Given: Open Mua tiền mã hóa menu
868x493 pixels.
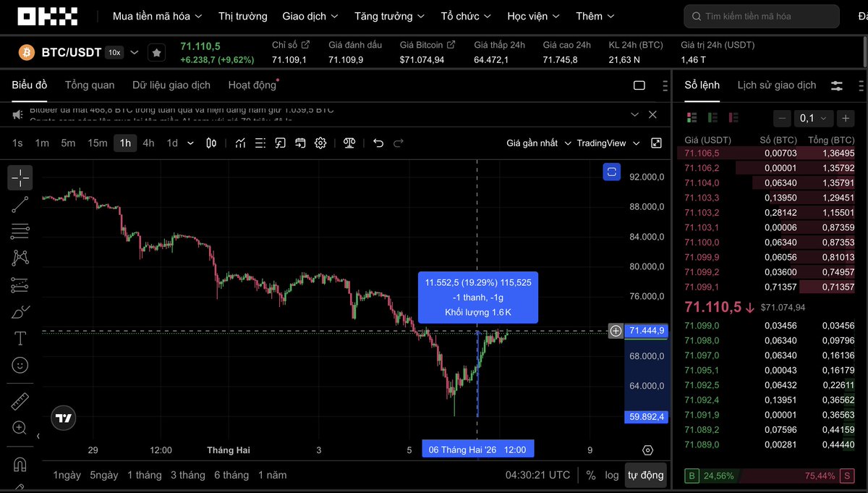Looking at the screenshot, I should [158, 16].
